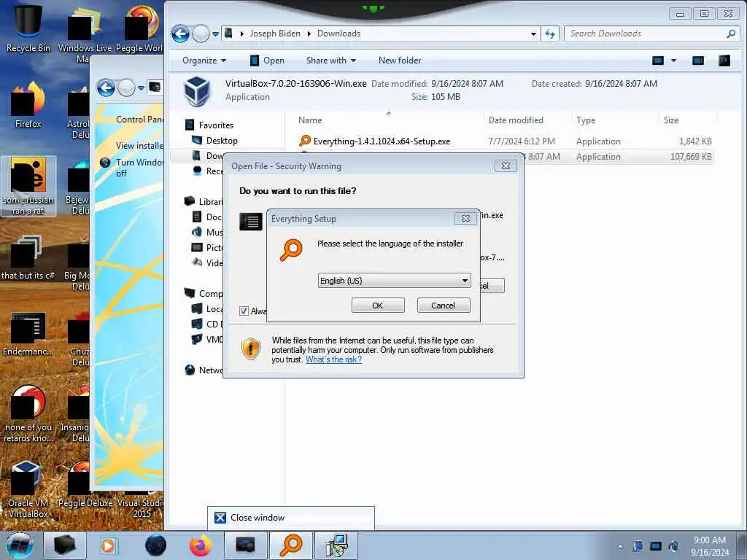Screen dimensions: 747x560
Task: Go back in the Downloads Explorer window
Action: 180,34
